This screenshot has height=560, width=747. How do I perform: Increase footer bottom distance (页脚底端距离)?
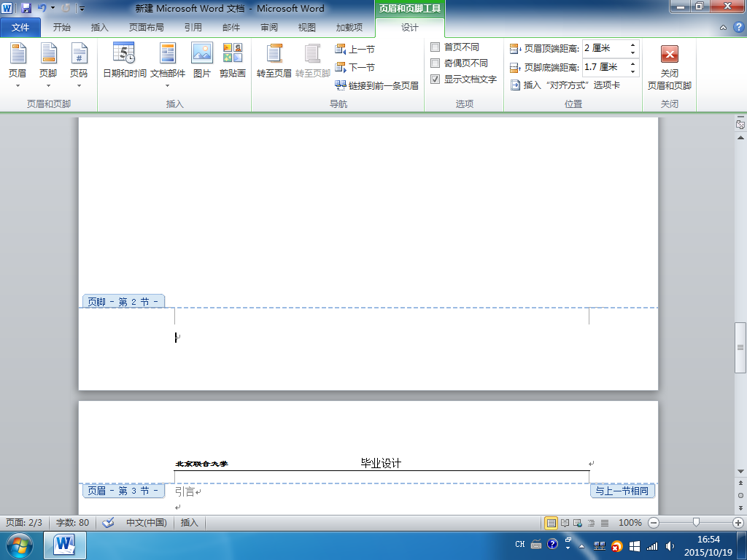click(632, 64)
